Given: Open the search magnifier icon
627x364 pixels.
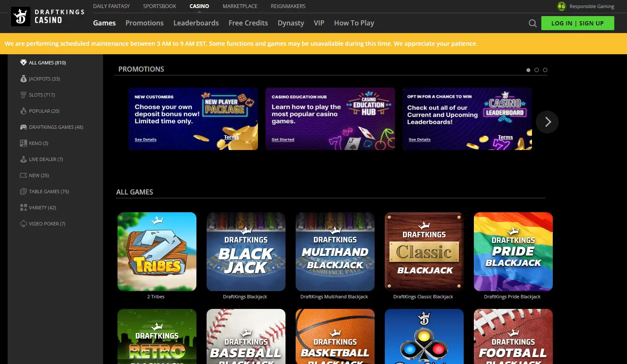Looking at the screenshot, I should pyautogui.click(x=532, y=23).
